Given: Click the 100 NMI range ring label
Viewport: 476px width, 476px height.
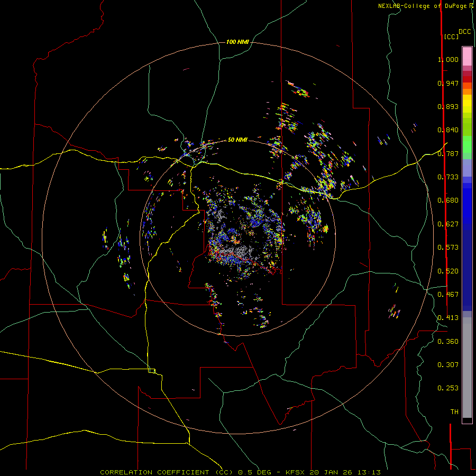Looking at the screenshot, I should (237, 42).
